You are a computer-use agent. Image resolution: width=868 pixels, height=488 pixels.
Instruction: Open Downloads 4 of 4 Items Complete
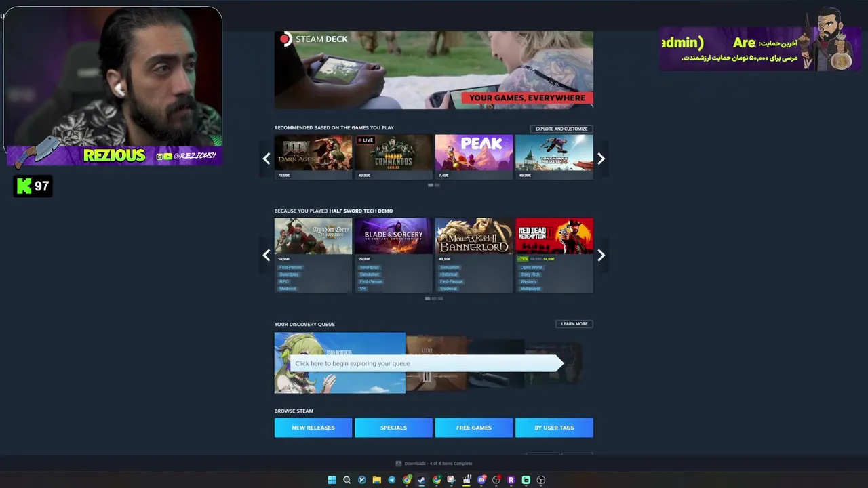click(438, 464)
